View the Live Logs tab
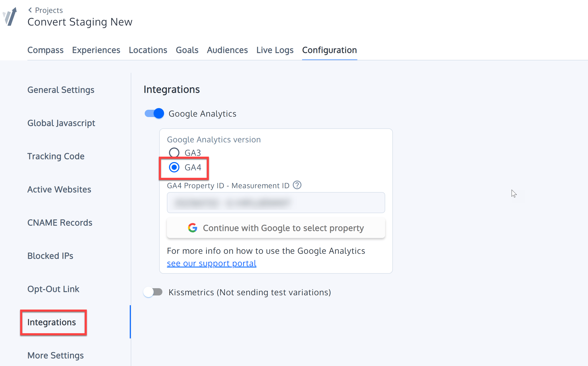This screenshot has height=366, width=588. click(275, 50)
